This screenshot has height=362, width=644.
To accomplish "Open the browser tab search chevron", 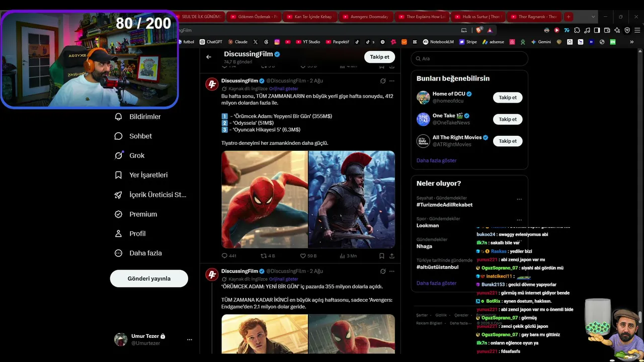I will pos(593,17).
